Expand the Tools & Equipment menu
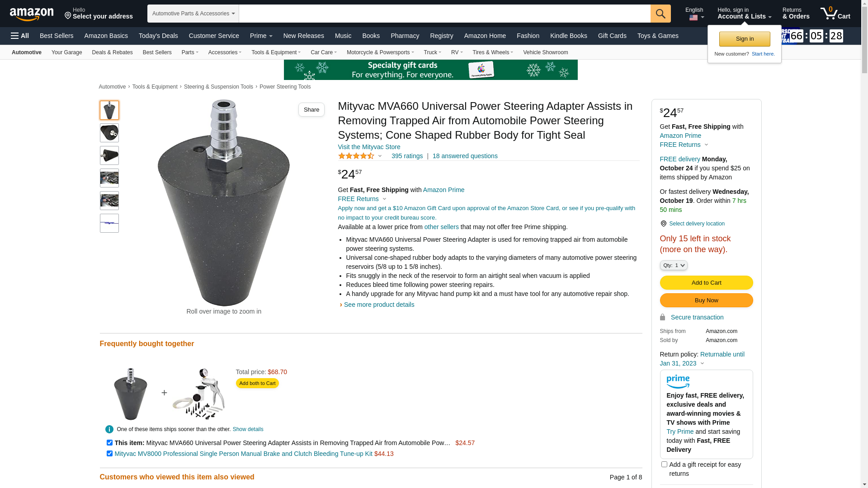868x488 pixels. (276, 52)
